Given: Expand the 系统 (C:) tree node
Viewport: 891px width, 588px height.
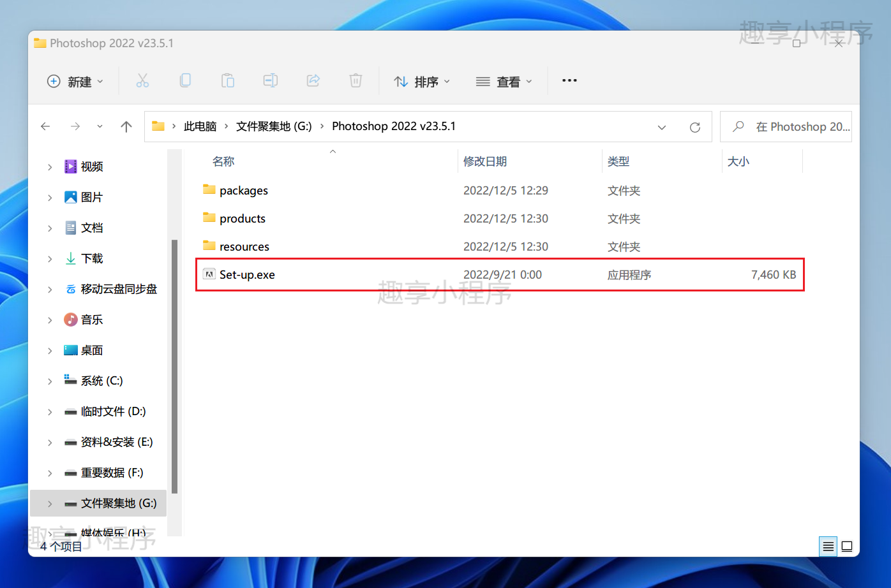Looking at the screenshot, I should tap(50, 381).
